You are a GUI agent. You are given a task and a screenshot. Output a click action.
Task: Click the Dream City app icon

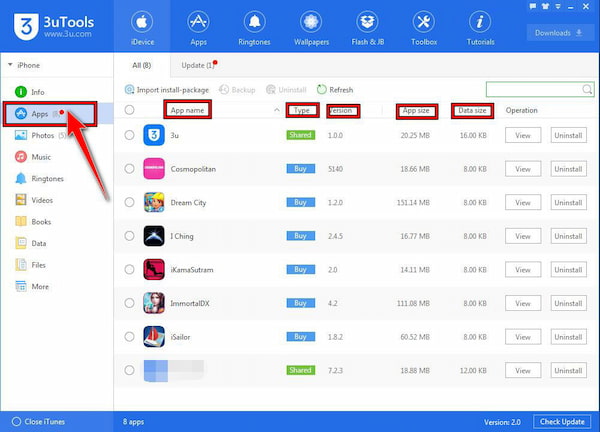[x=154, y=202]
